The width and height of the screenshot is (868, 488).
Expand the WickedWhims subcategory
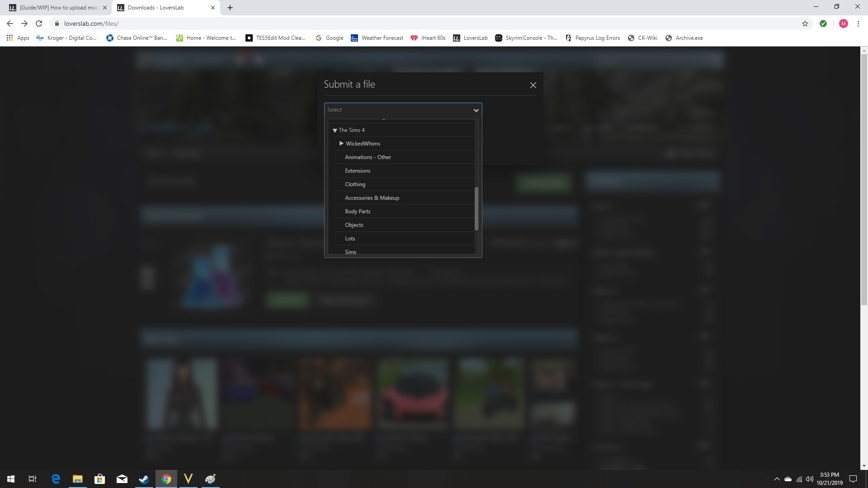(x=341, y=143)
